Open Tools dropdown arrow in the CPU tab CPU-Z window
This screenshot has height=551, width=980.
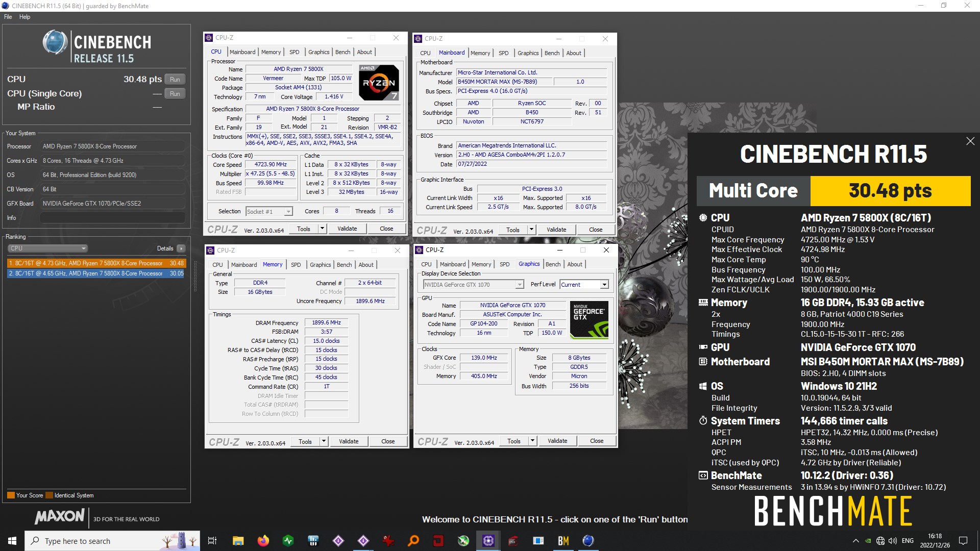(x=322, y=229)
